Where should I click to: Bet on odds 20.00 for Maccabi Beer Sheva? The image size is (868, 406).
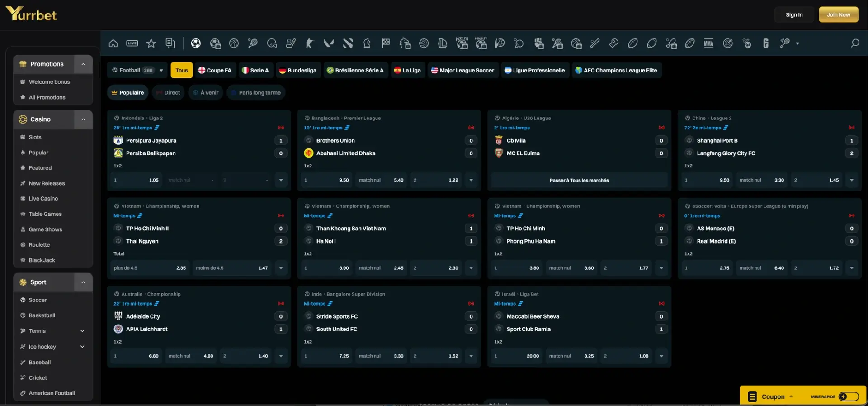[x=517, y=356]
